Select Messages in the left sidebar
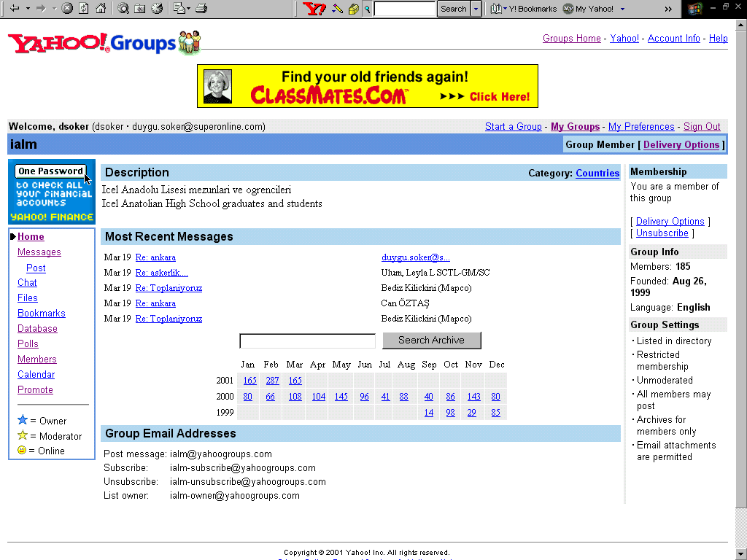Screen dimensions: 747x560 click(x=39, y=252)
